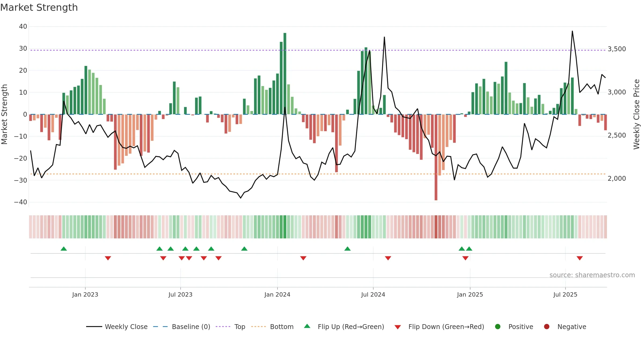
Task: Click the Jul 2025 axis label
Action: 565,294
